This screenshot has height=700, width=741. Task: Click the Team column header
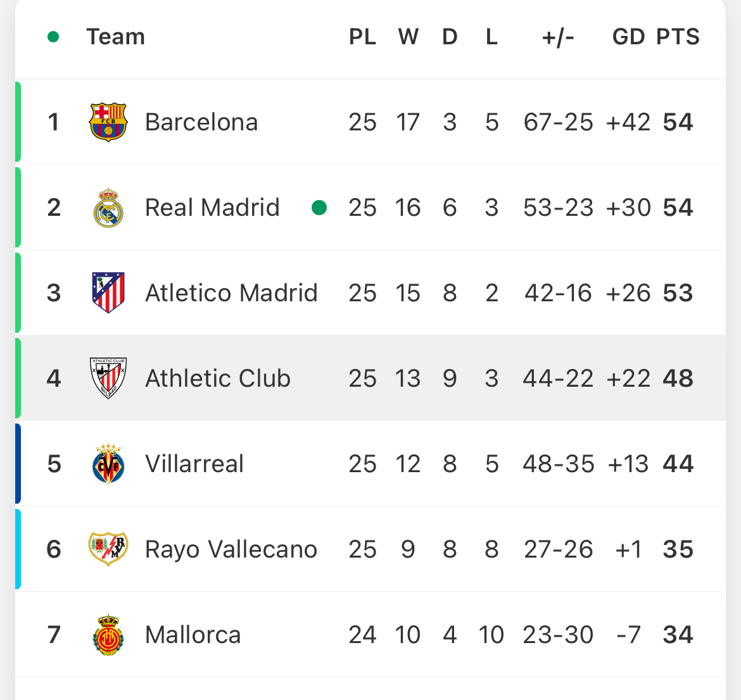[x=115, y=37]
